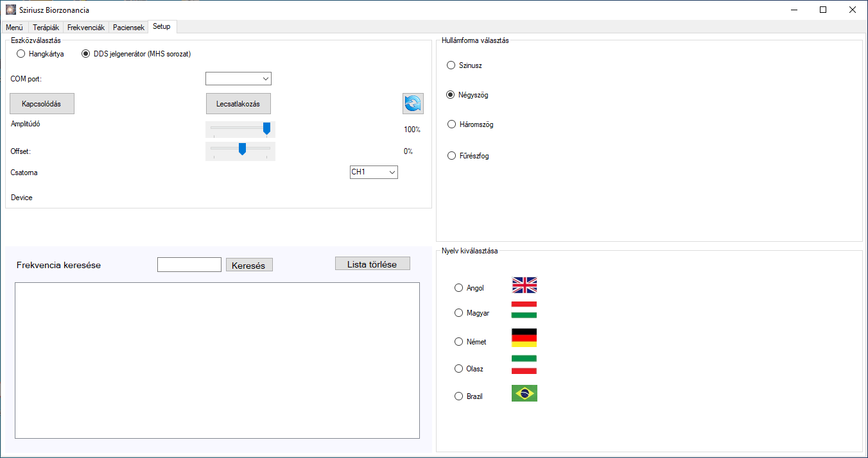The height and width of the screenshot is (458, 868).
Task: Choose the Szinusz waveform option
Action: click(451, 65)
